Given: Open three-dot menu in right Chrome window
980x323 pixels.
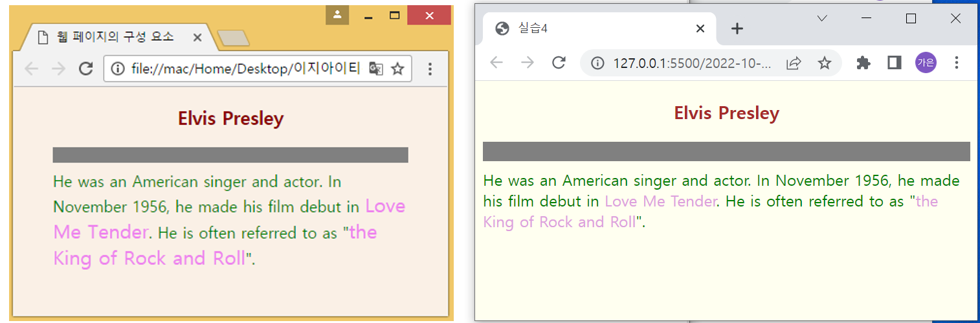Looking at the screenshot, I should click(957, 63).
